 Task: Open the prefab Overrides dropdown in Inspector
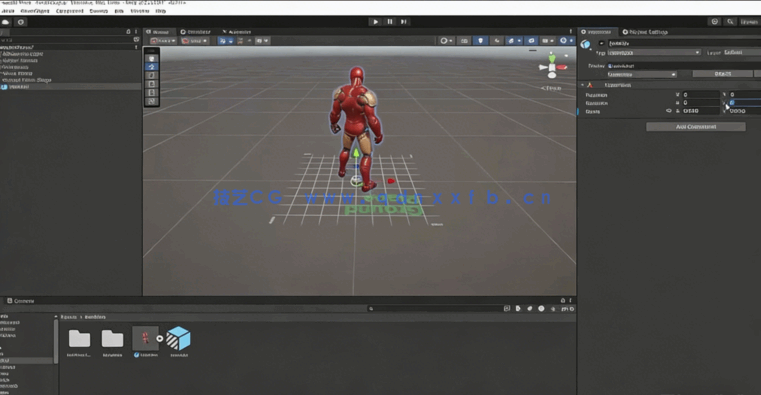click(642, 74)
